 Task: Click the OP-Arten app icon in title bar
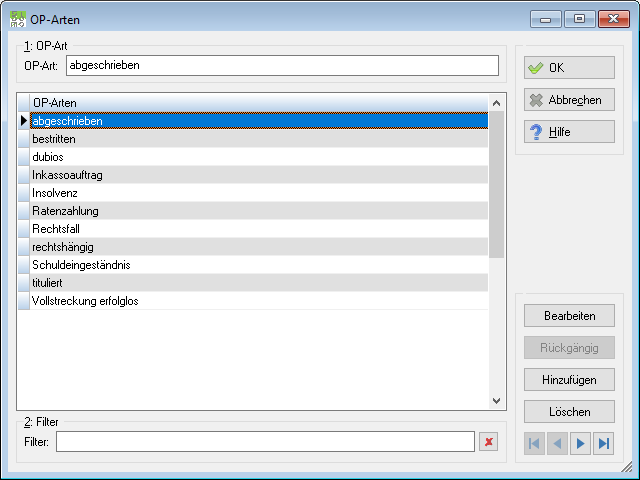pyautogui.click(x=18, y=19)
